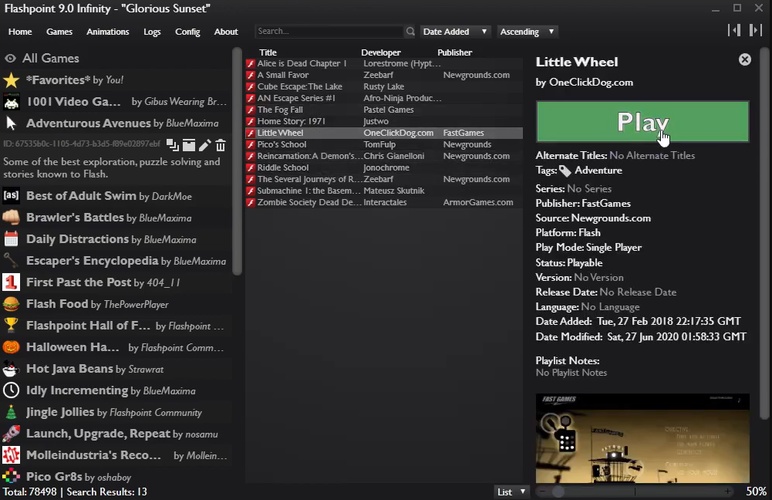Click the 1001 Video Games invader icon
772x500 pixels.
pos(11,101)
